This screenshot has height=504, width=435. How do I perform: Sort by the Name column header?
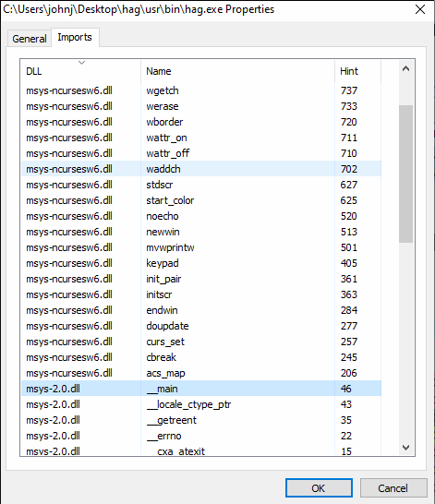coord(237,71)
